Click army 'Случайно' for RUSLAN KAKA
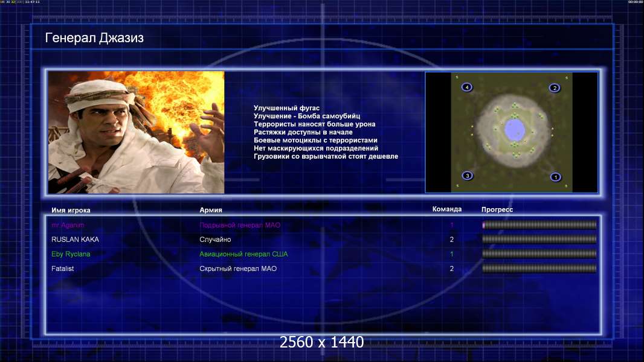The width and height of the screenshot is (644, 362). coord(215,240)
